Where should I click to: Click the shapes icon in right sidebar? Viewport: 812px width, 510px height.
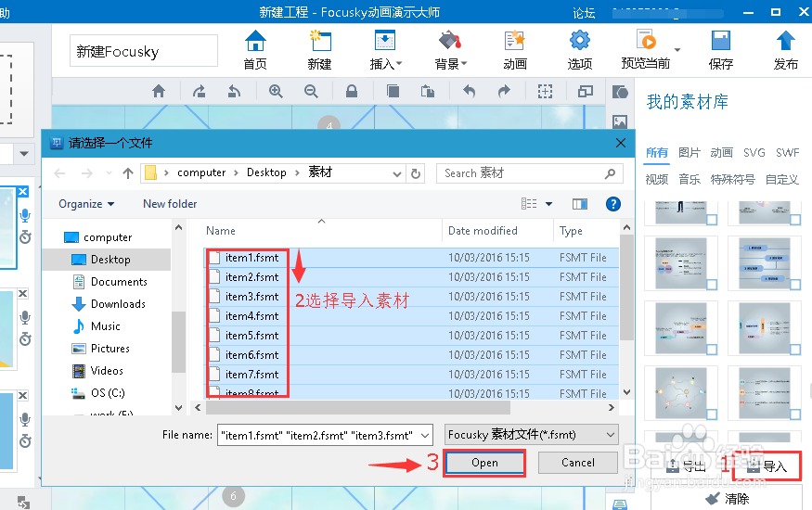pos(620,93)
